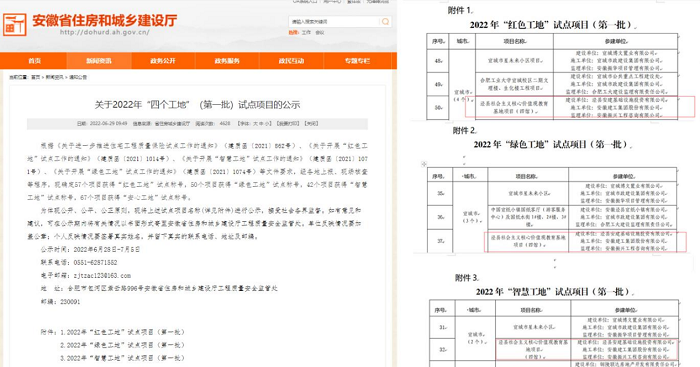The width and height of the screenshot is (700, 367).
Task: Click the 首页 breadcrumb link
Action: [35, 77]
